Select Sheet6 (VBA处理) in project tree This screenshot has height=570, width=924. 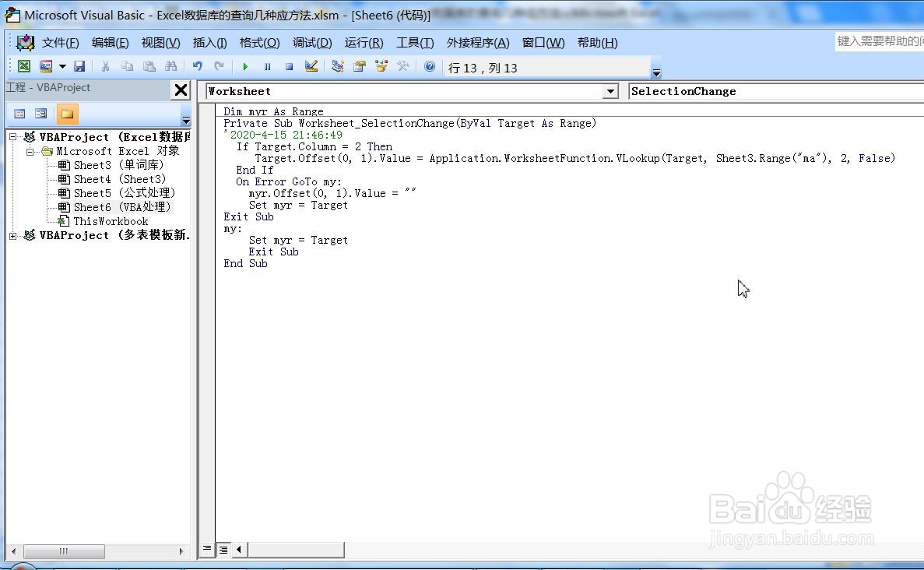(115, 207)
